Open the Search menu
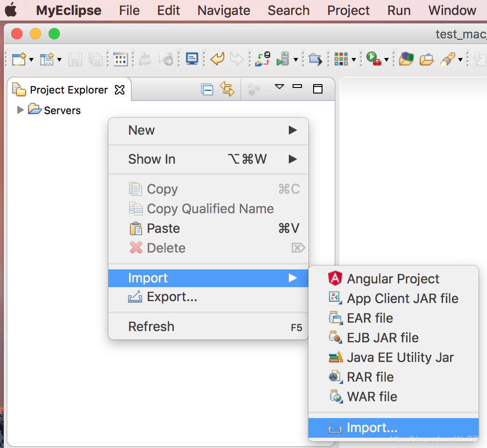487x448 pixels. click(288, 11)
